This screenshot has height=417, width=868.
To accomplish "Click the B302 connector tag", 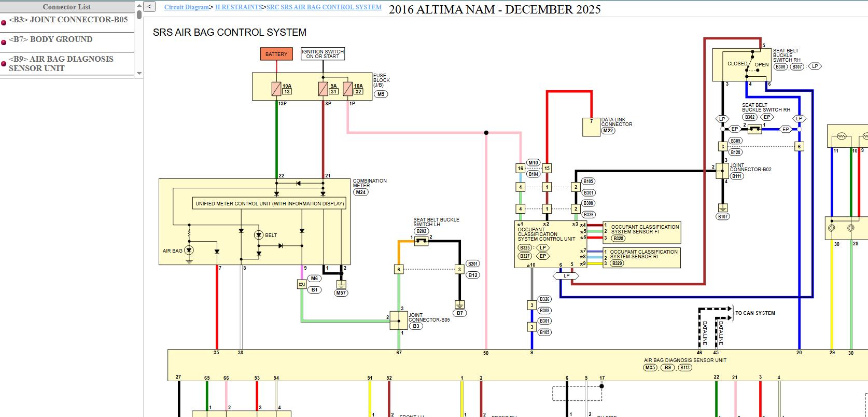I will point(750,117).
